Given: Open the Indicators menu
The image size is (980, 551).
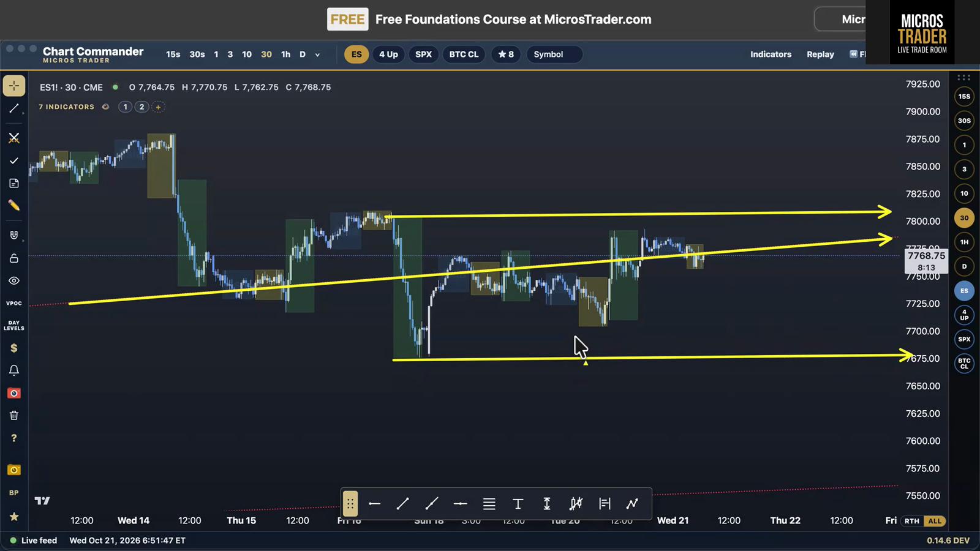Looking at the screenshot, I should [771, 54].
